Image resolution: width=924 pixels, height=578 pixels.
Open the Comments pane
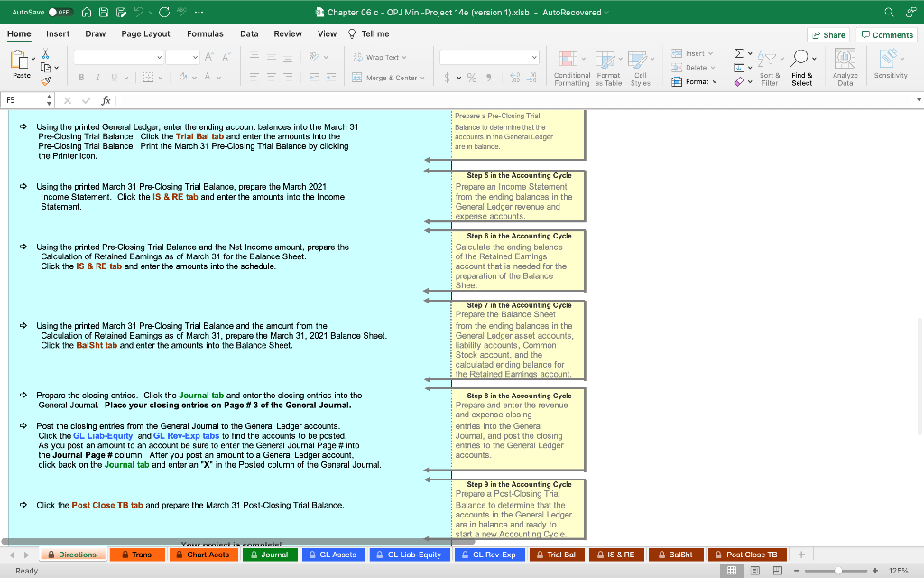pos(887,35)
